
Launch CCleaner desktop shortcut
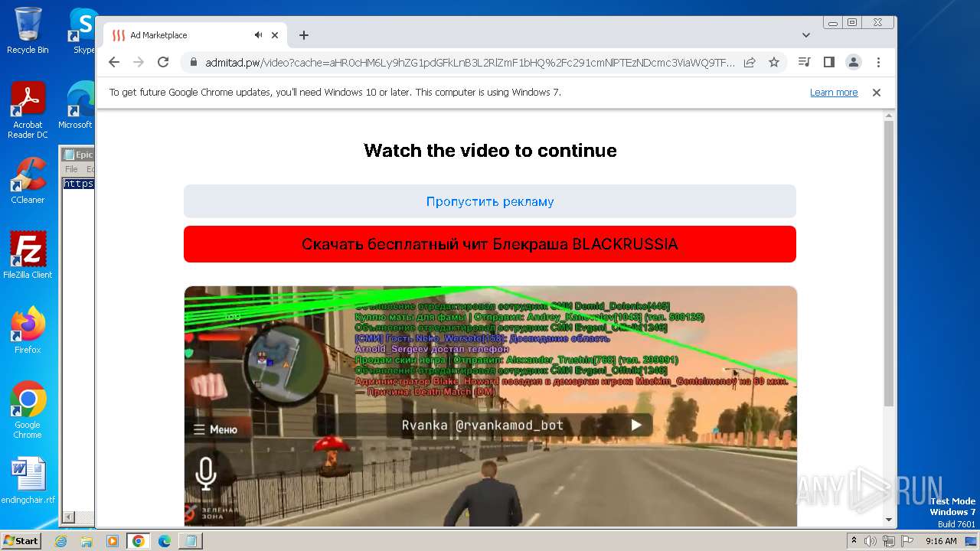point(28,181)
